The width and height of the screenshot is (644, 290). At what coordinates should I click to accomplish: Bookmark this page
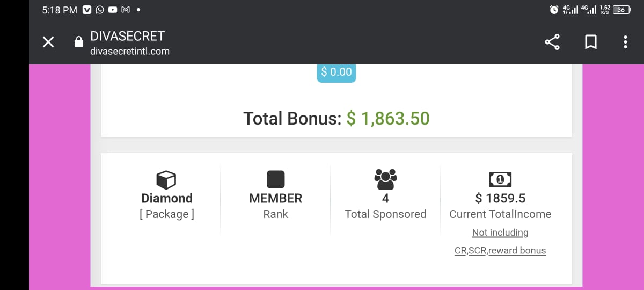click(590, 42)
